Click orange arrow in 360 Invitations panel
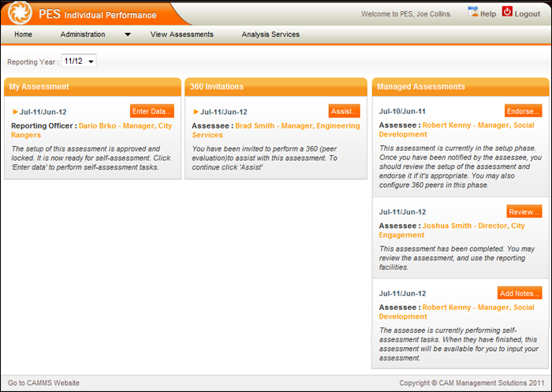Viewport: 552px width, 392px height. pyautogui.click(x=196, y=112)
